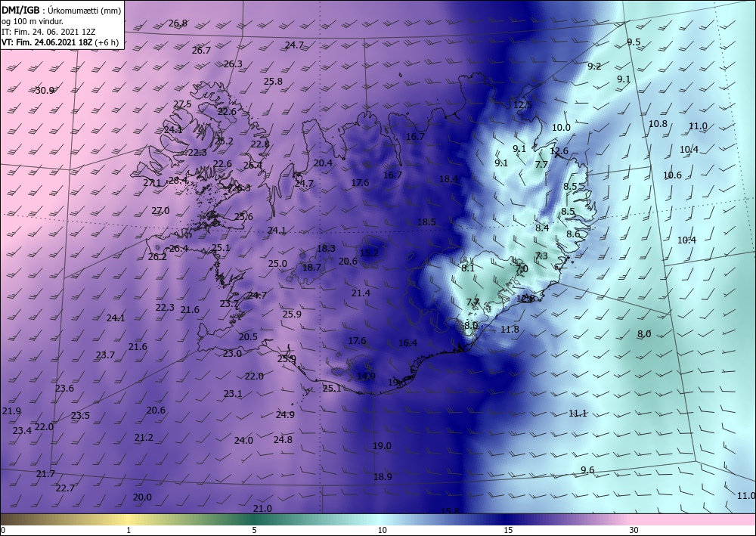Click the map value 21.4

(361, 293)
